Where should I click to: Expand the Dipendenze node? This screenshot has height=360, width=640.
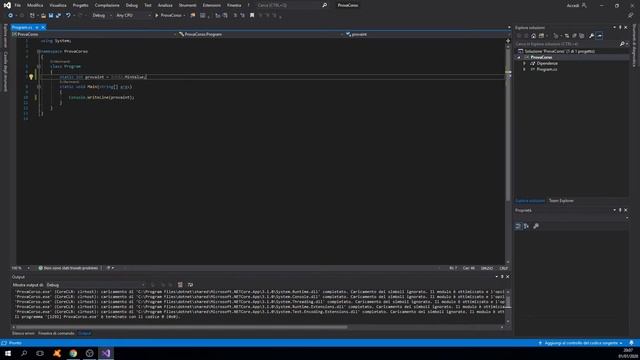pos(524,64)
